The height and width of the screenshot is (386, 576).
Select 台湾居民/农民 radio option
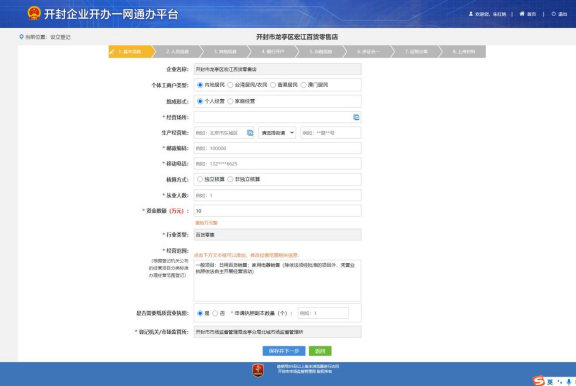[230, 85]
